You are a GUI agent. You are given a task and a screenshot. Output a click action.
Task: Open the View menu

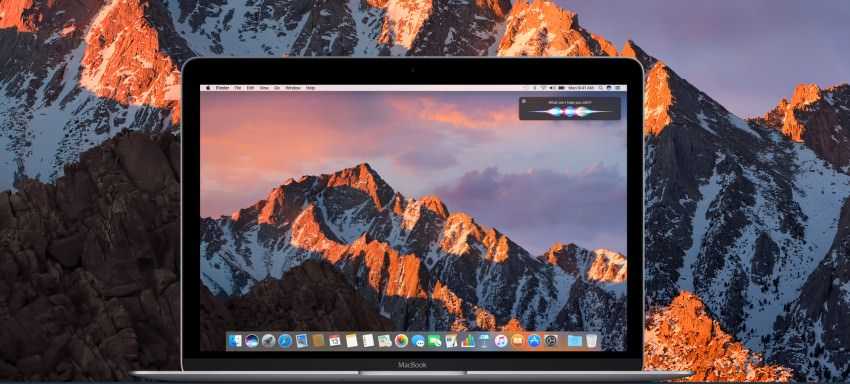click(264, 88)
